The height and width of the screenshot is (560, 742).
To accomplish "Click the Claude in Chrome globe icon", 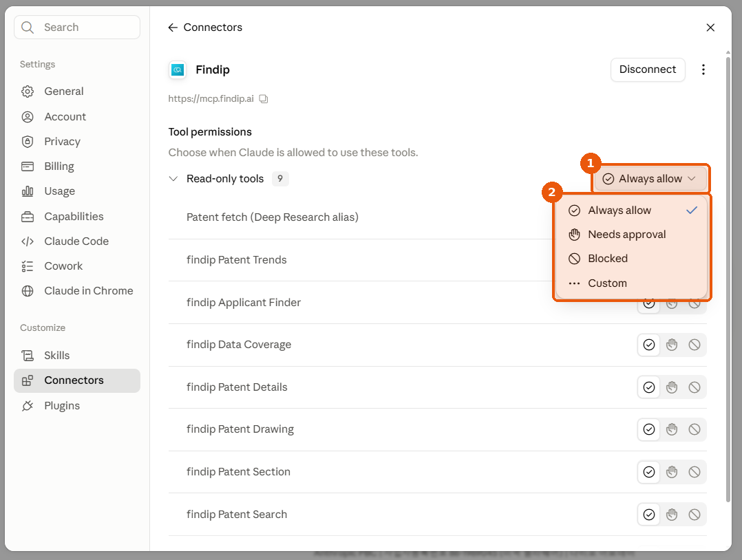I will (28, 291).
